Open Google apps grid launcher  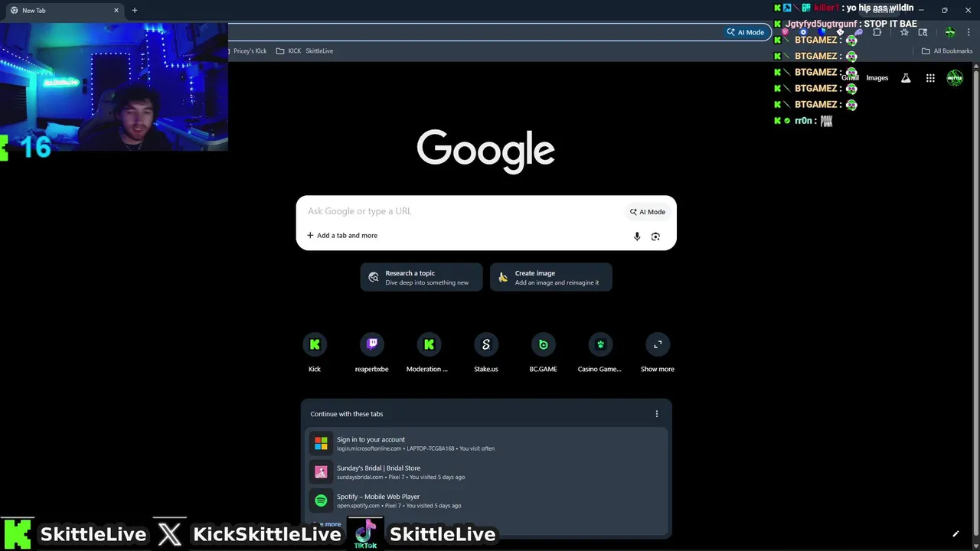930,78
